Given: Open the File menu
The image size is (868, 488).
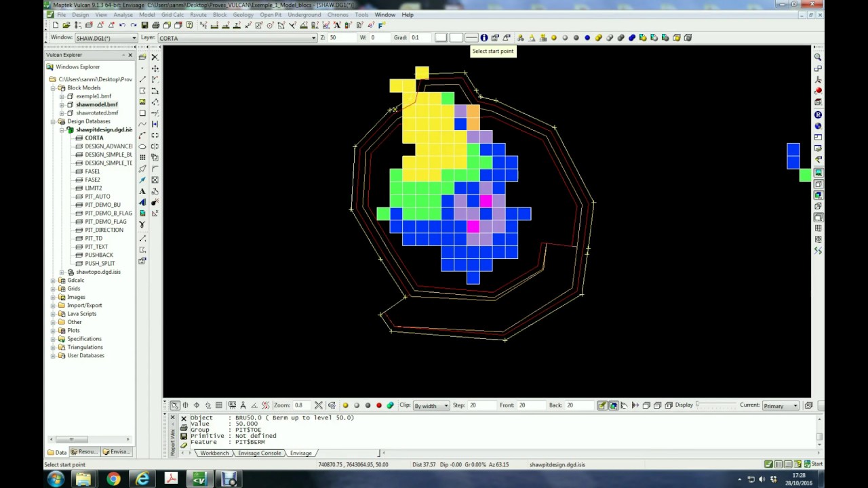Looking at the screenshot, I should pos(62,14).
